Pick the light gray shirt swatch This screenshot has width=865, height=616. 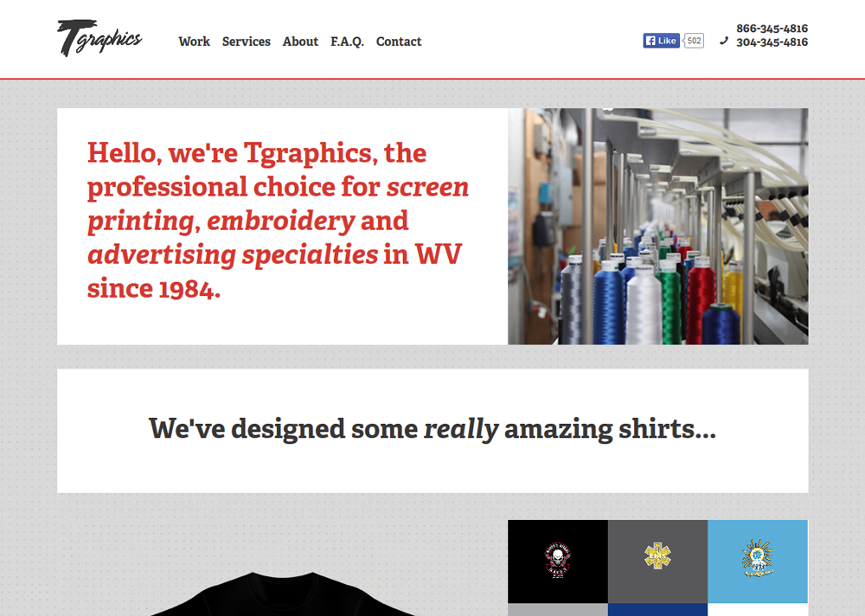click(558, 609)
